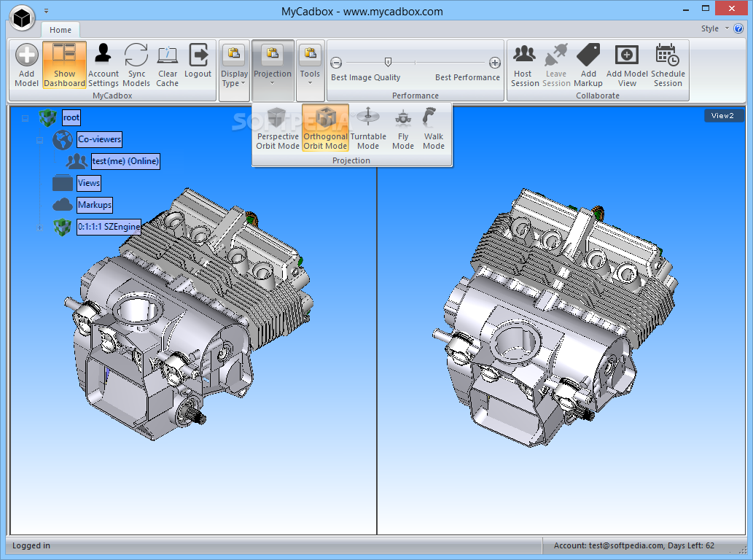Click the Logout icon
The height and width of the screenshot is (560, 753).
(x=198, y=55)
